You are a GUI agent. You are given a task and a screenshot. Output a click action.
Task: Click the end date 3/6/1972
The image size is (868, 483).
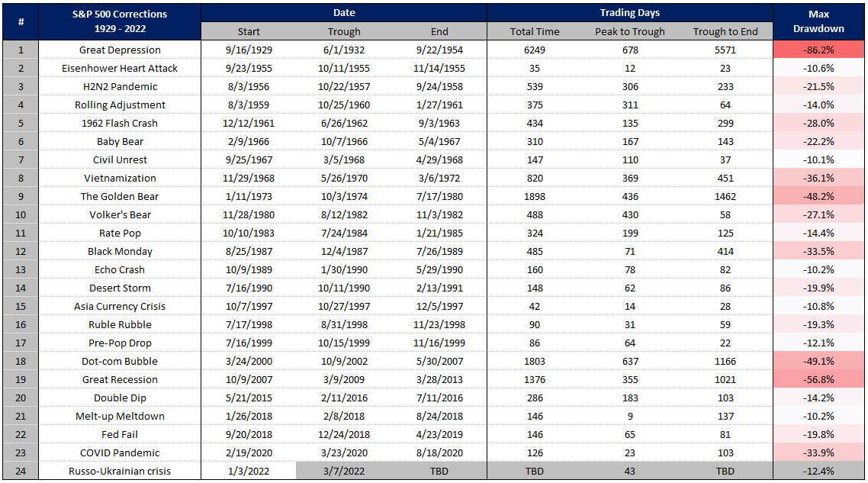click(x=439, y=178)
